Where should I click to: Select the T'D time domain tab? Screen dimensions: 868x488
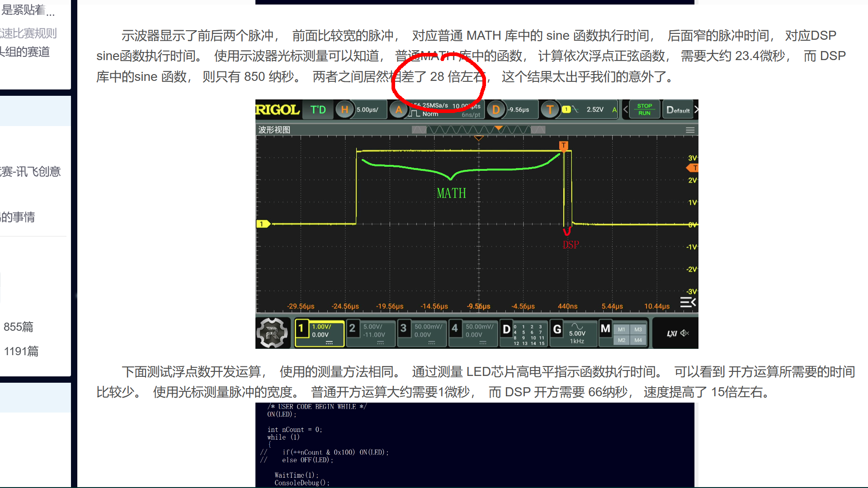pos(318,110)
